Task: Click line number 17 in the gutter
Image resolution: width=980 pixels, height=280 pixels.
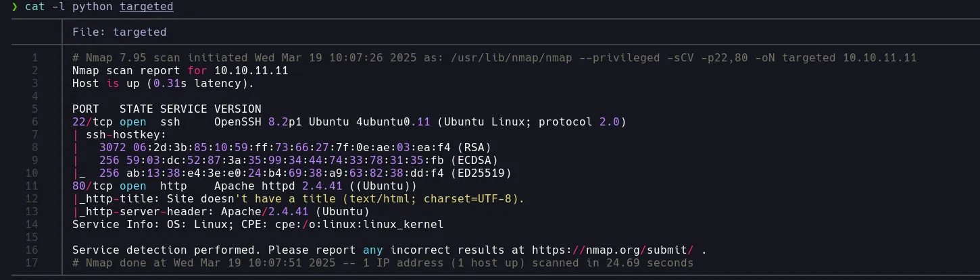Action: pos(34,263)
